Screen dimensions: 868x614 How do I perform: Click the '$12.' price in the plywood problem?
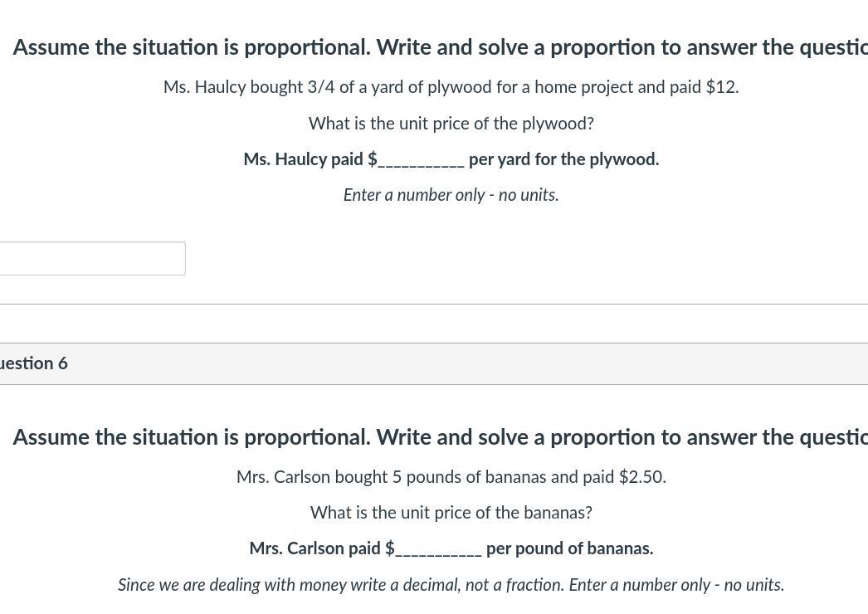(722, 87)
